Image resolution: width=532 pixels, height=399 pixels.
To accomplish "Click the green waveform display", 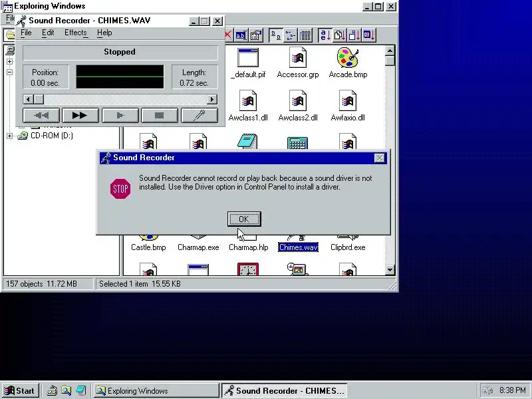I will [120, 77].
